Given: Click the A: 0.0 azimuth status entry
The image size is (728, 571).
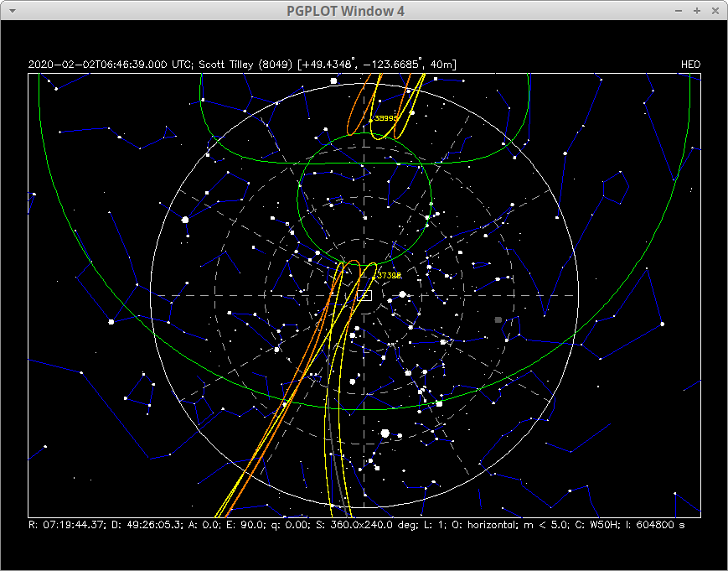Looking at the screenshot, I should pyautogui.click(x=203, y=525).
